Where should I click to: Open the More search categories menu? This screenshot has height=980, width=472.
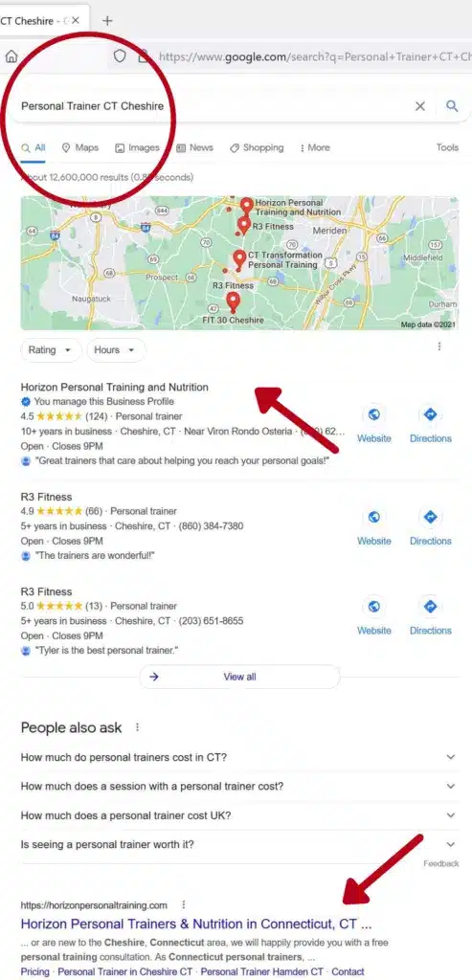click(314, 148)
